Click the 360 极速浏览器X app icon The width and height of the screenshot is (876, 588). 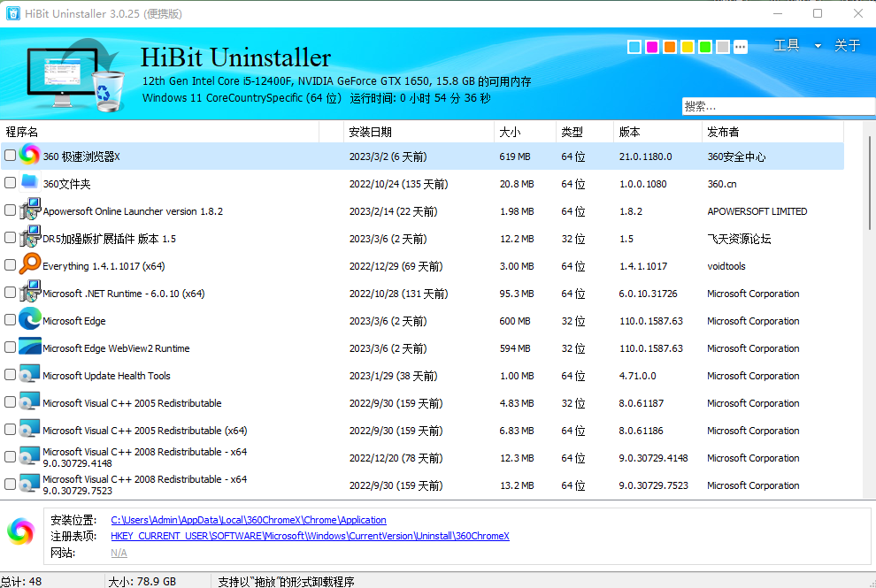click(29, 156)
